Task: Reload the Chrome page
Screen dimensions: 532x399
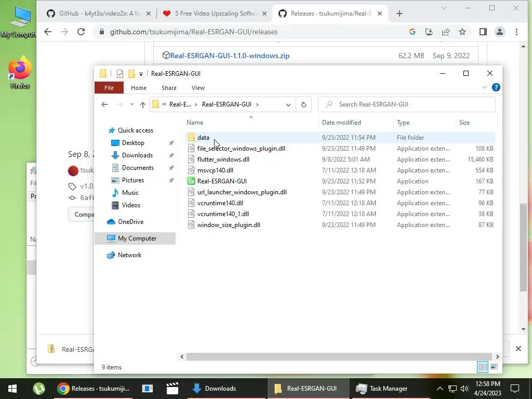Action: (81, 32)
